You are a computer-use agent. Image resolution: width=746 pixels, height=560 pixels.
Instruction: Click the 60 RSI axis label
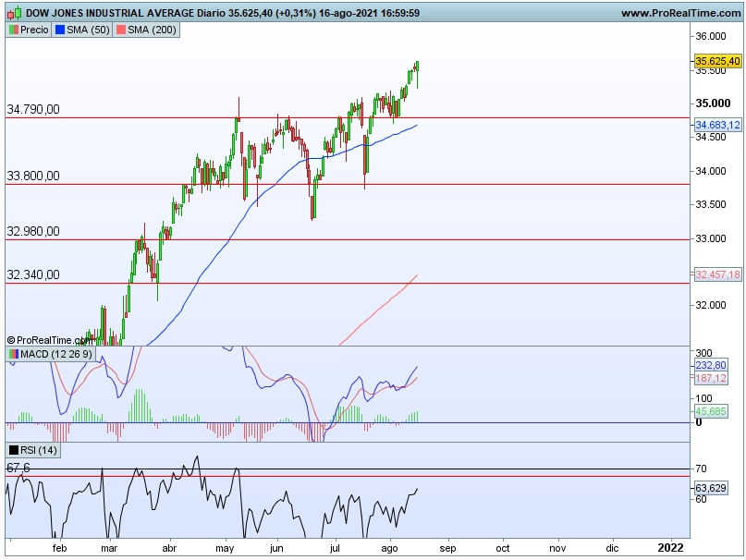701,499
